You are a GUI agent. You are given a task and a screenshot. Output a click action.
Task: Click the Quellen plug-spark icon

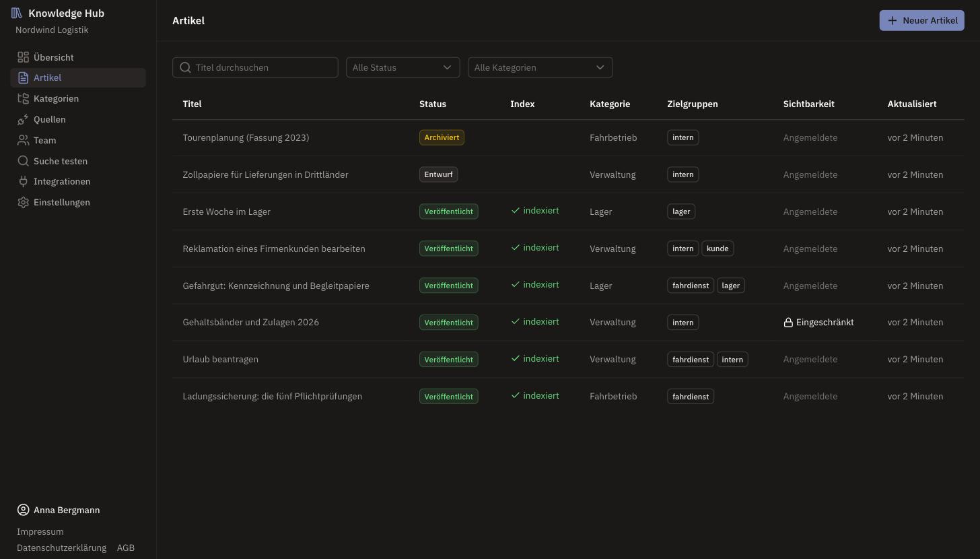tap(23, 119)
